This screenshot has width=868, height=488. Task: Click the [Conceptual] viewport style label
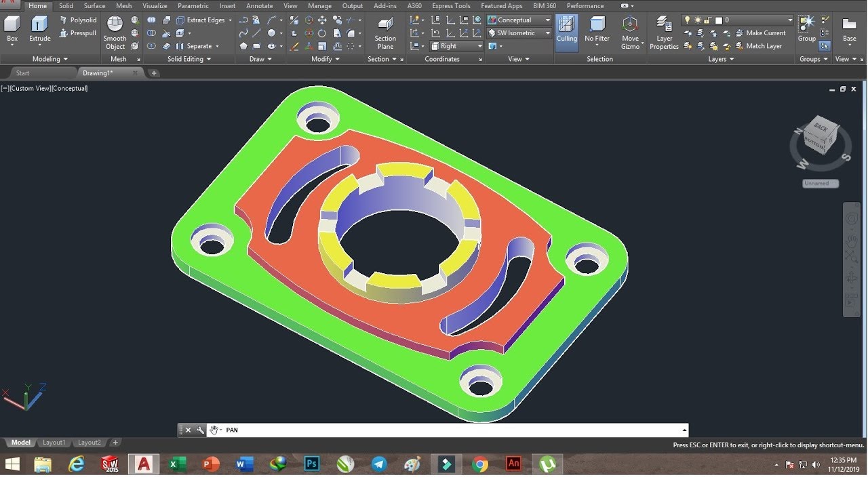tap(70, 88)
